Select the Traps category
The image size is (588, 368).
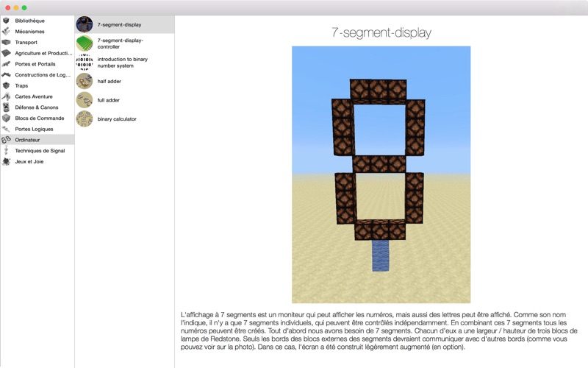coord(21,85)
